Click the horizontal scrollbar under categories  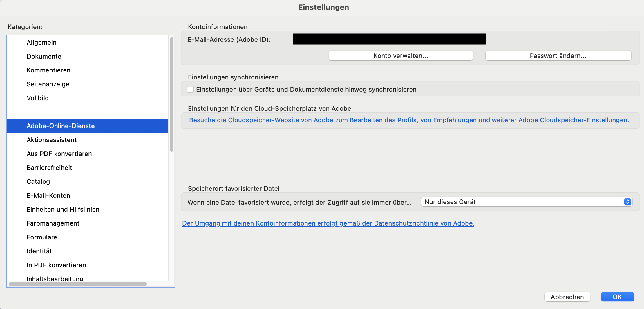[x=78, y=284]
